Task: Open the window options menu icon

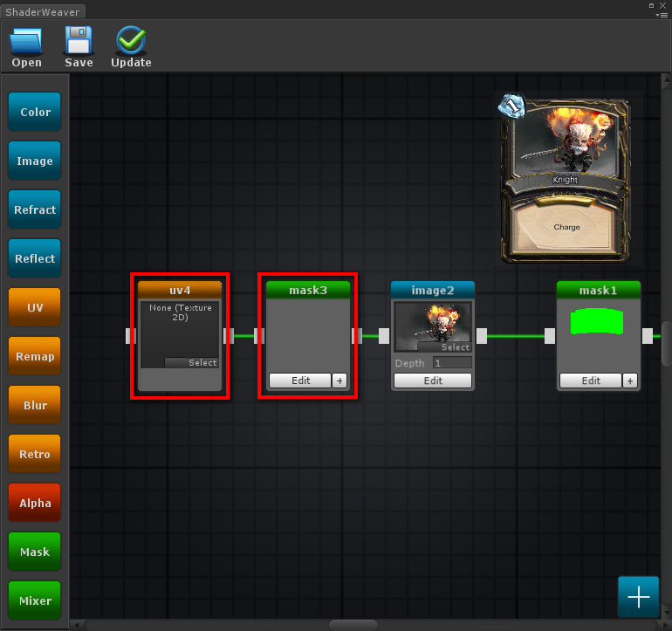Action: [662, 15]
